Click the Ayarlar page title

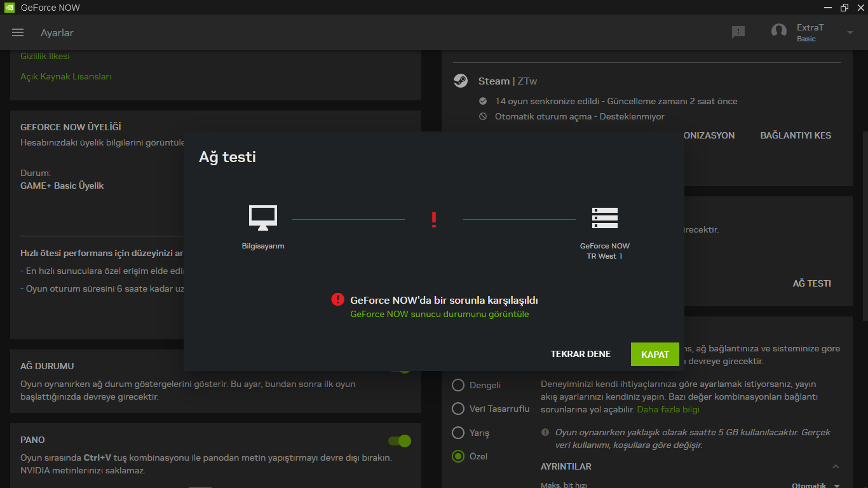click(x=57, y=33)
